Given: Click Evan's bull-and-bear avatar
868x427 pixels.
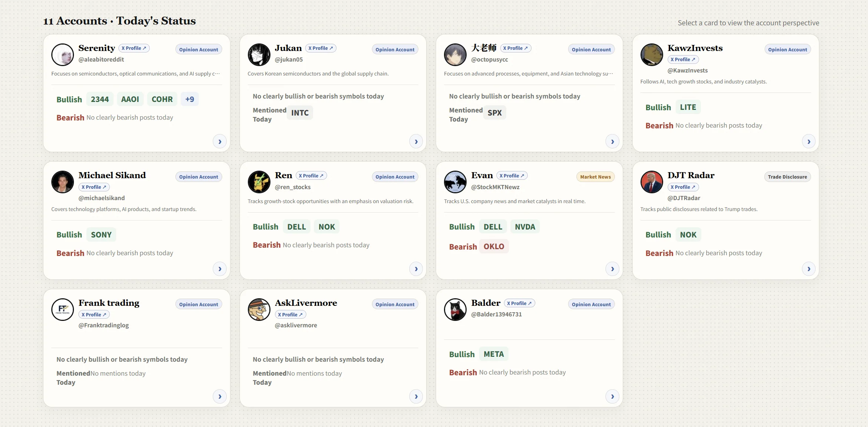Looking at the screenshot, I should coord(455,182).
